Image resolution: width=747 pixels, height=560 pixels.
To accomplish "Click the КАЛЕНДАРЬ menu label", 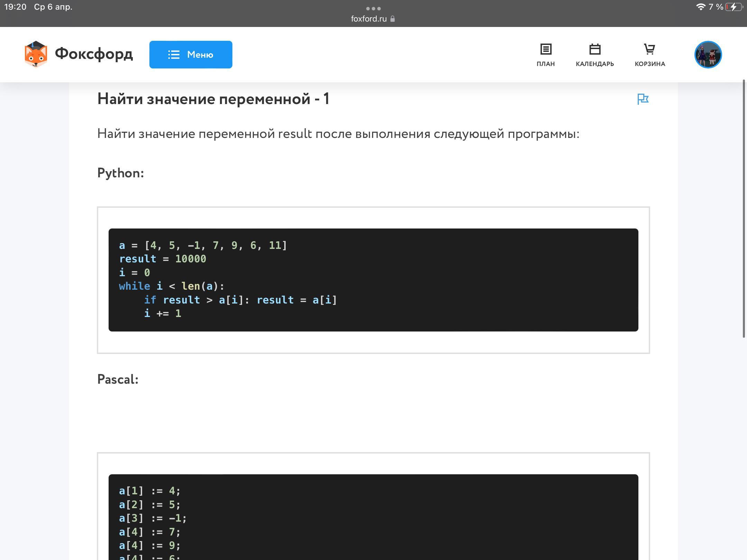I will pyautogui.click(x=594, y=64).
